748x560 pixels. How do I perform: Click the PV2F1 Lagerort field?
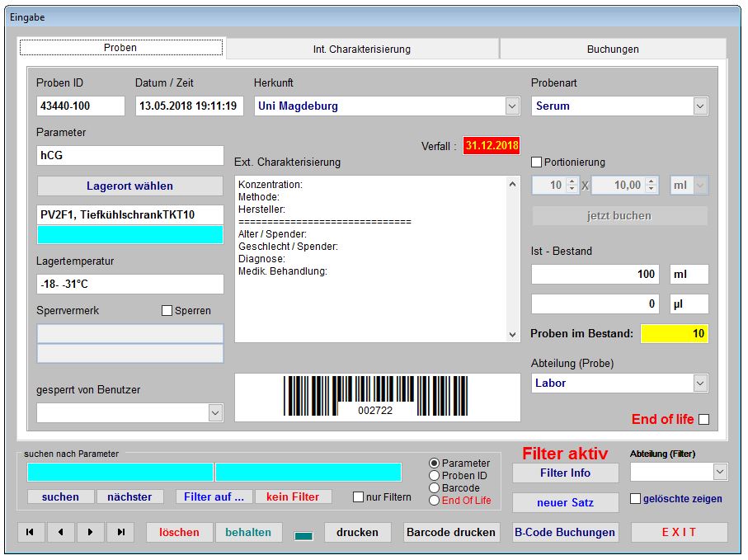tap(129, 214)
